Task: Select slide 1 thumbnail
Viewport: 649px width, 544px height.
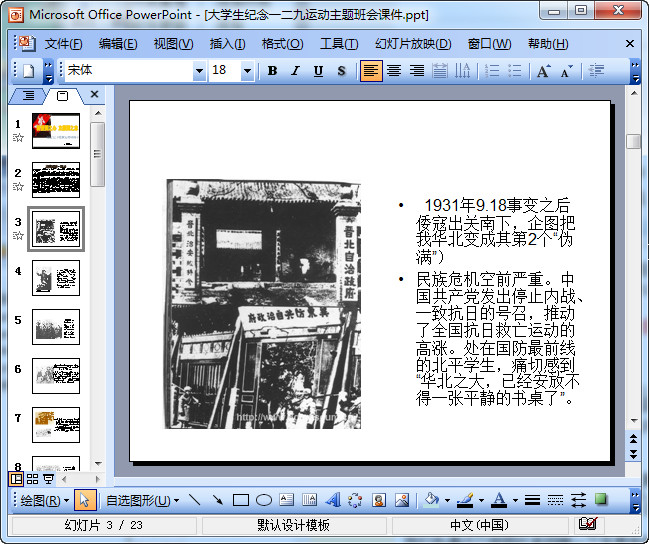Action: (x=56, y=131)
